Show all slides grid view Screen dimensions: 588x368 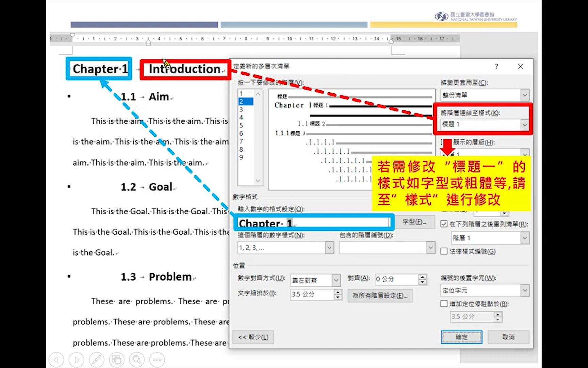pos(117,359)
